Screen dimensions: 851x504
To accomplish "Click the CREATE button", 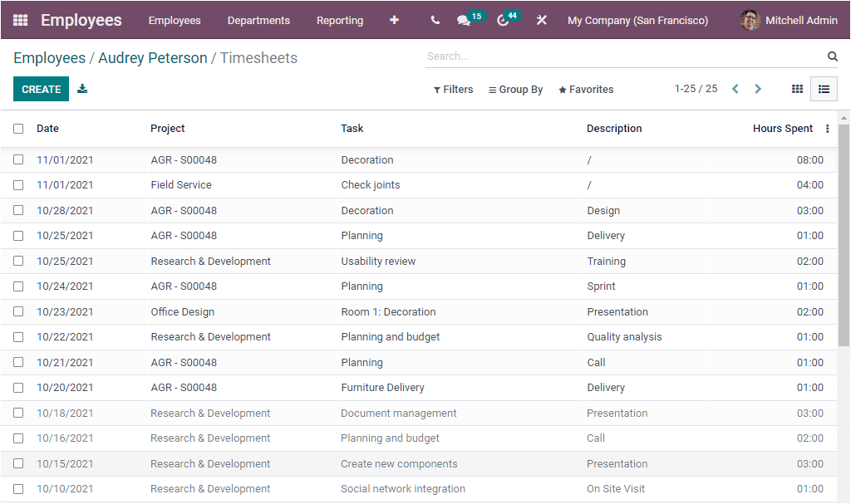I will [x=41, y=88].
